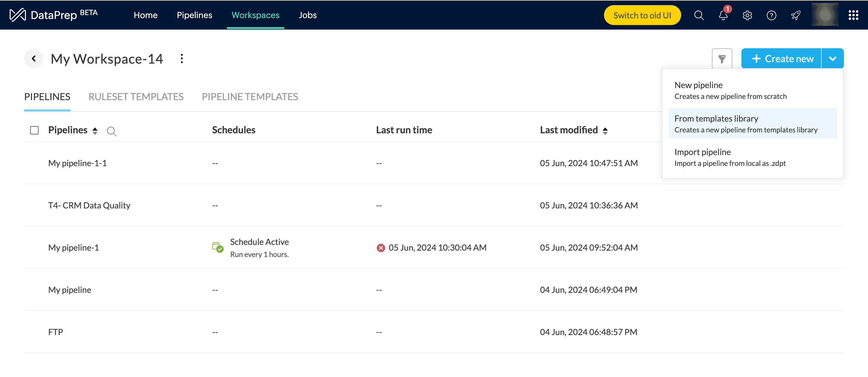Image resolution: width=868 pixels, height=377 pixels.
Task: Click the user profile avatar
Action: (x=825, y=15)
